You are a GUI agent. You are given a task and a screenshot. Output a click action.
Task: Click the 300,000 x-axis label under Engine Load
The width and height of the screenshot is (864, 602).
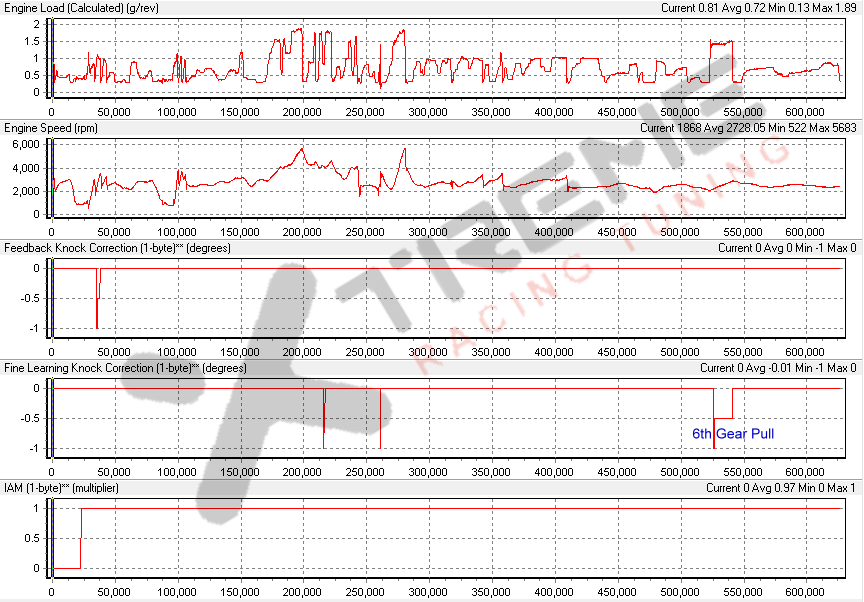click(x=303, y=112)
